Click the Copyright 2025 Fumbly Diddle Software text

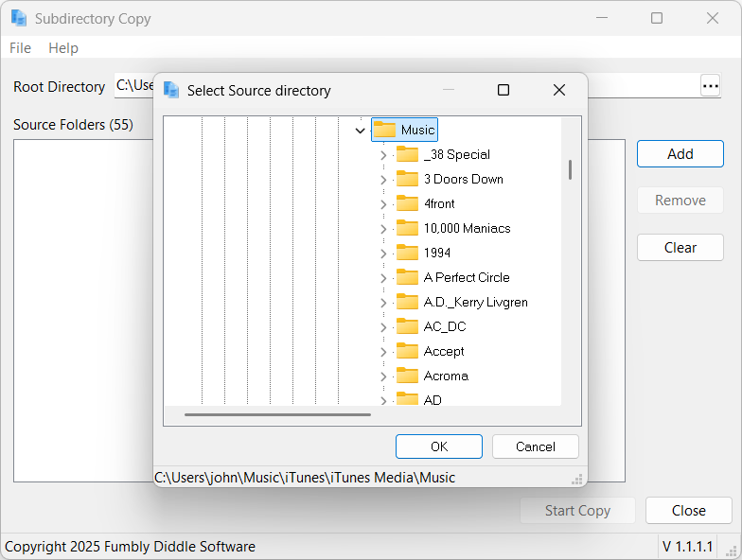pyautogui.click(x=131, y=547)
